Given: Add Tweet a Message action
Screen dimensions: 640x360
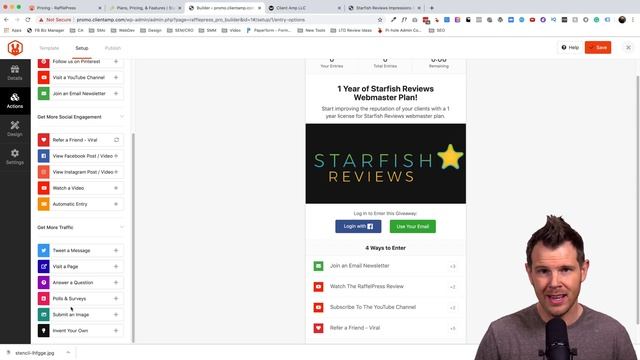Looking at the screenshot, I should coord(116,250).
